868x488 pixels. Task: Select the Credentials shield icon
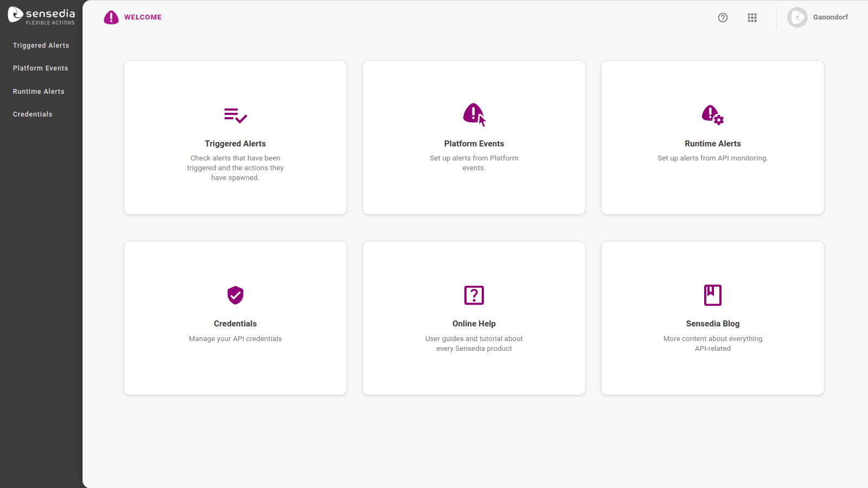coord(235,295)
